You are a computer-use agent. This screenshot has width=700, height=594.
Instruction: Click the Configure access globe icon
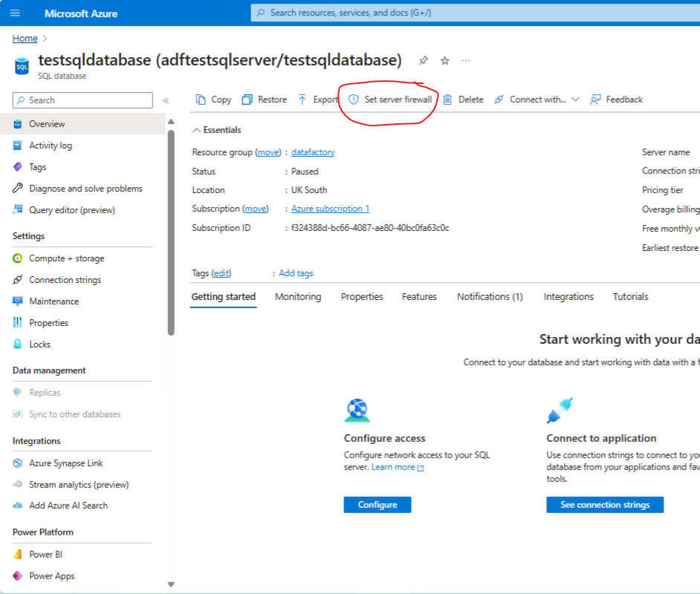[x=357, y=411]
